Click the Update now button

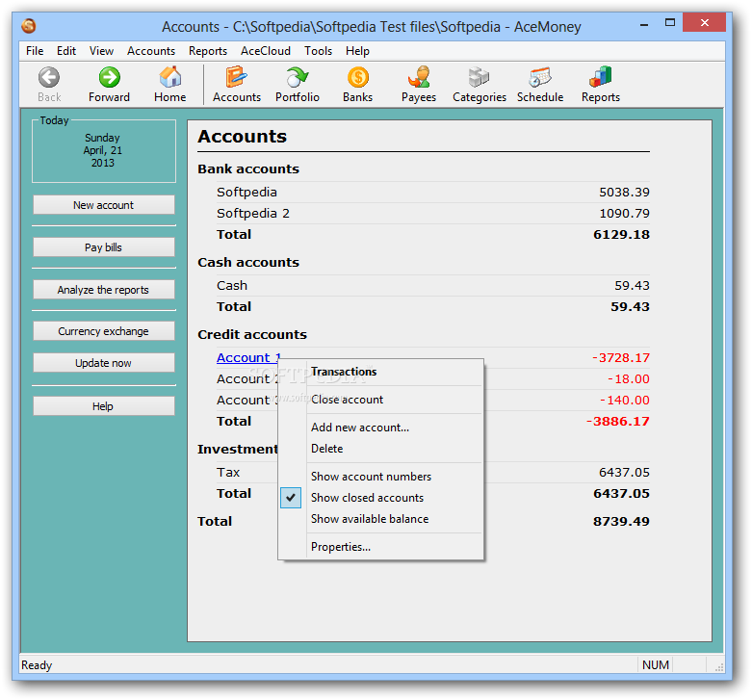click(x=104, y=363)
